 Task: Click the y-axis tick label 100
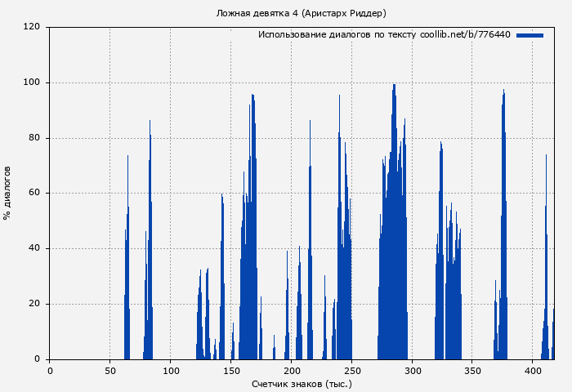pos(32,82)
